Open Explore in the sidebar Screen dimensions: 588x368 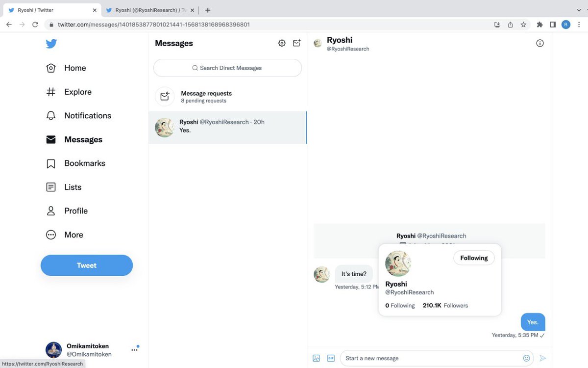(69, 92)
